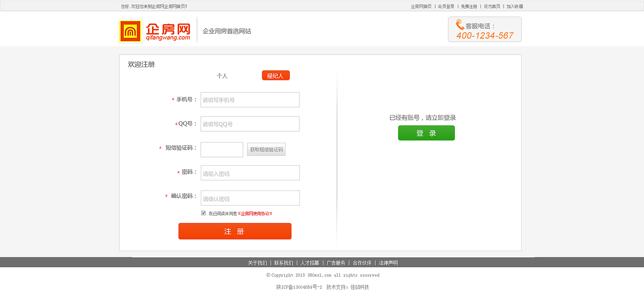Open 合作伙伴 footer link
The image size is (644, 294).
pos(362,263)
